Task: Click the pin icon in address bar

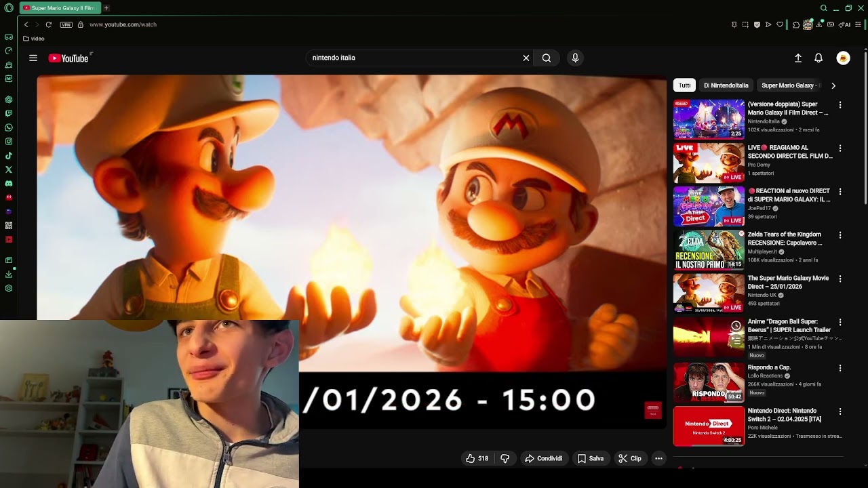Action: click(734, 24)
